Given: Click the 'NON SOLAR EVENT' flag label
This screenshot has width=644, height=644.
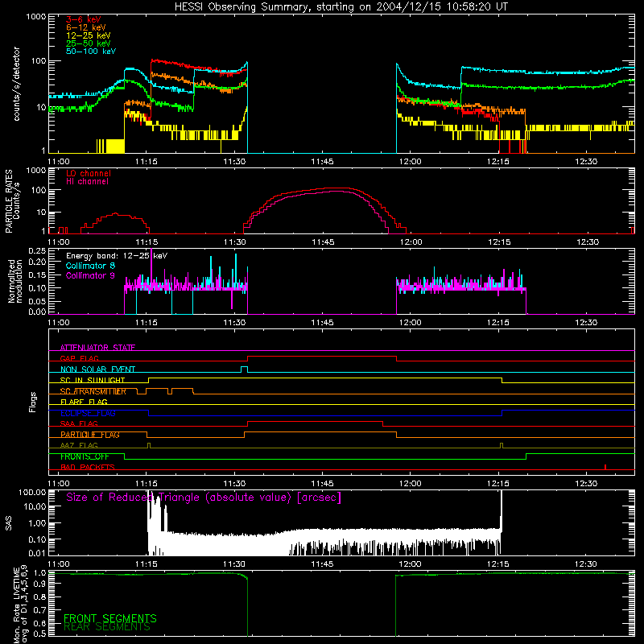Looking at the screenshot, I should pyautogui.click(x=97, y=369).
